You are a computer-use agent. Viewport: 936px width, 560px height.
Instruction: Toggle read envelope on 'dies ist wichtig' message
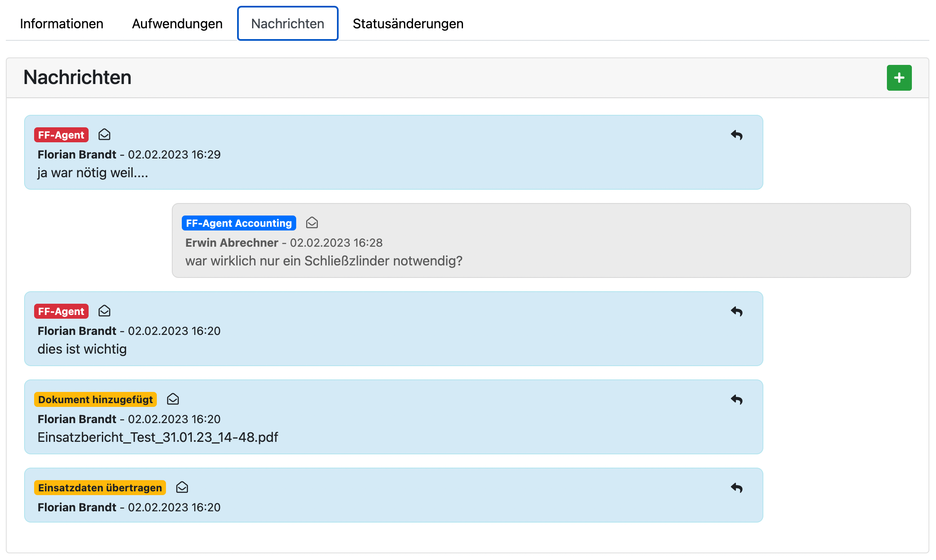(x=104, y=311)
